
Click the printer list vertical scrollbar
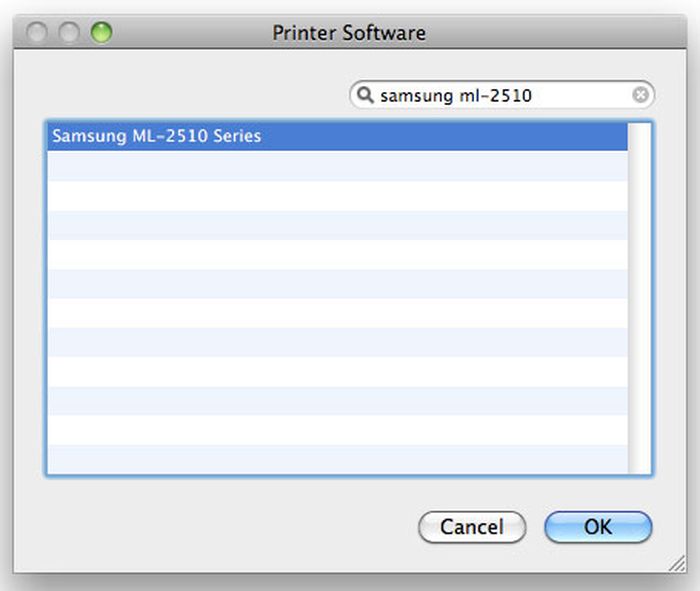(x=638, y=298)
